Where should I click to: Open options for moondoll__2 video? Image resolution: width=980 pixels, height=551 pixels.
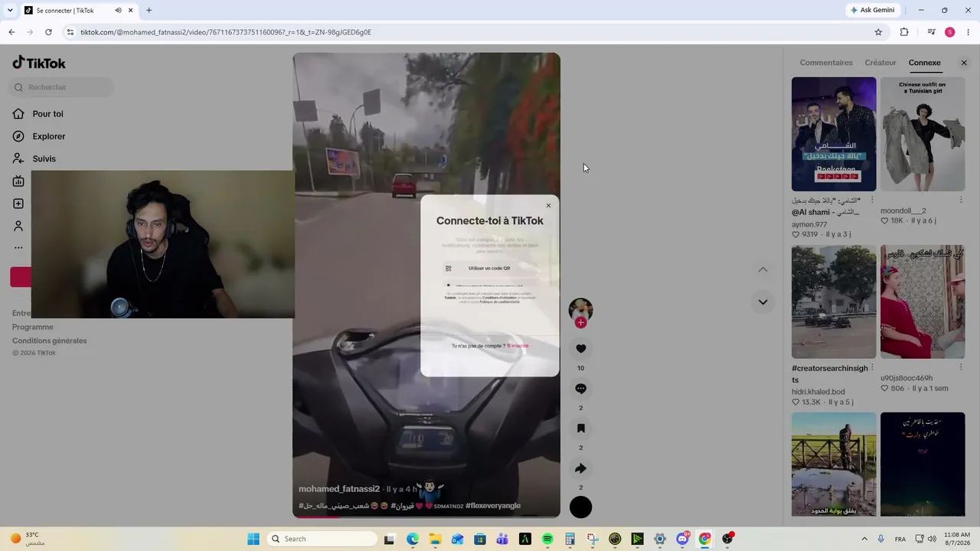[x=961, y=200]
